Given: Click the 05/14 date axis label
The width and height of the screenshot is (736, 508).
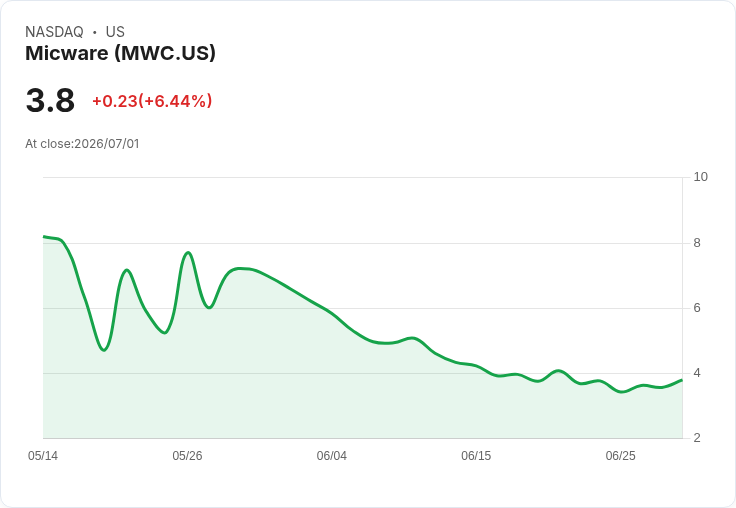Looking at the screenshot, I should coord(43,455).
